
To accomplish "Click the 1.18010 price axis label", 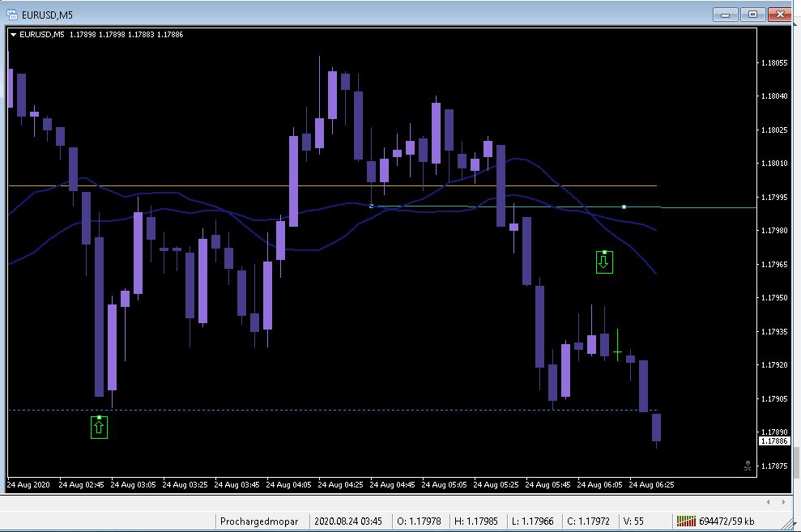I will pos(774,164).
